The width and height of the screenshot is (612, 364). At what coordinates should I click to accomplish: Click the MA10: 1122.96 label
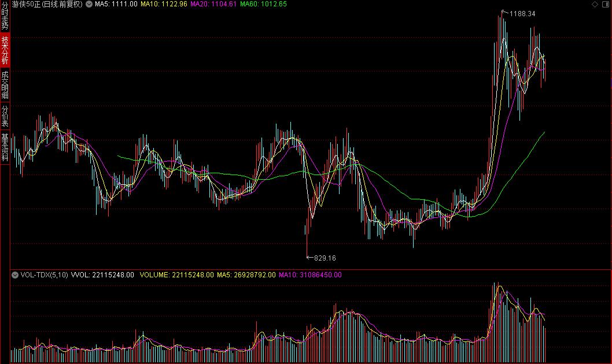(164, 4)
